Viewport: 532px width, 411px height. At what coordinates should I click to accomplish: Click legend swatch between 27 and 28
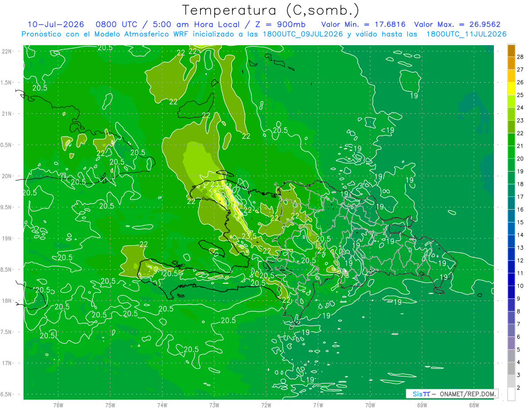(x=511, y=63)
